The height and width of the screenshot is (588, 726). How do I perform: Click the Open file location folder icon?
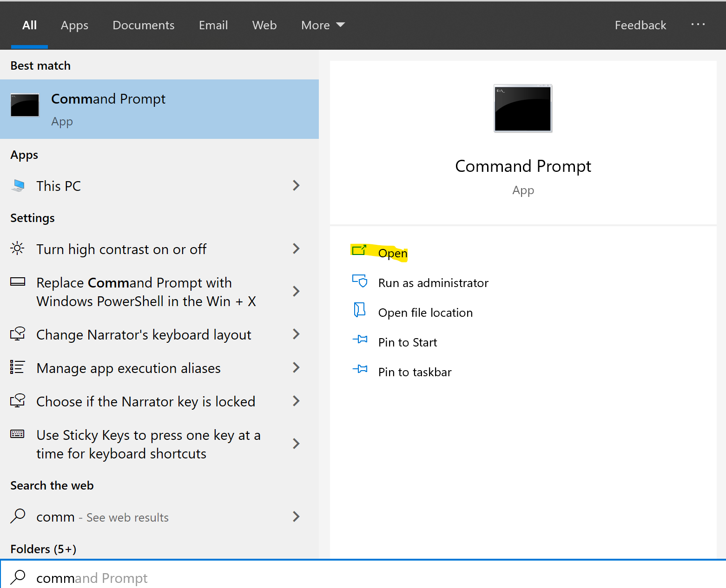tap(359, 310)
